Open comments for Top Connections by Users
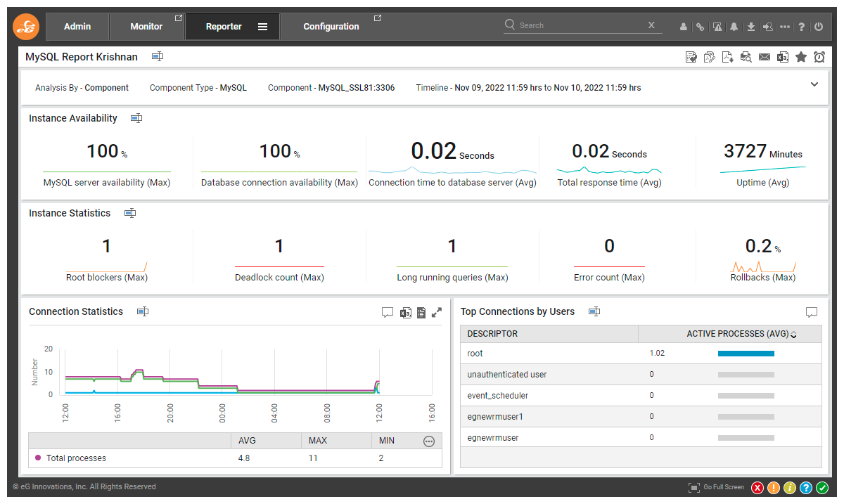Viewport: 844px width, 504px height. (x=812, y=313)
